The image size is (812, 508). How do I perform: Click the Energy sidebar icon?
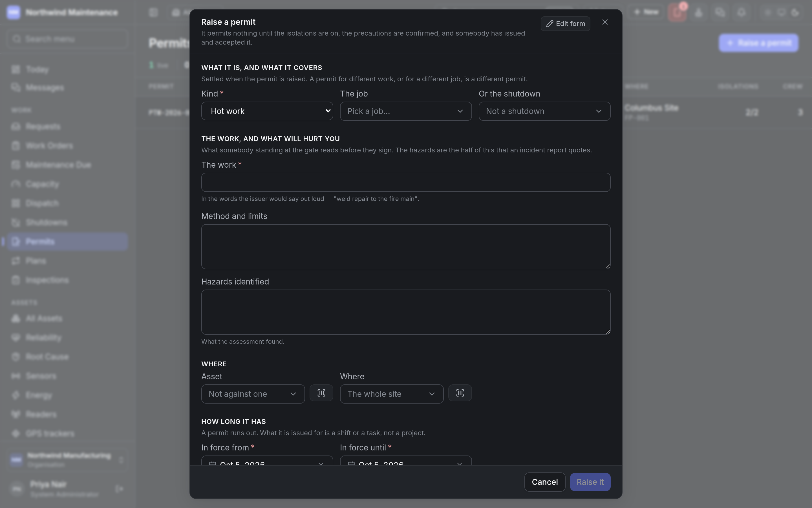pyautogui.click(x=16, y=395)
